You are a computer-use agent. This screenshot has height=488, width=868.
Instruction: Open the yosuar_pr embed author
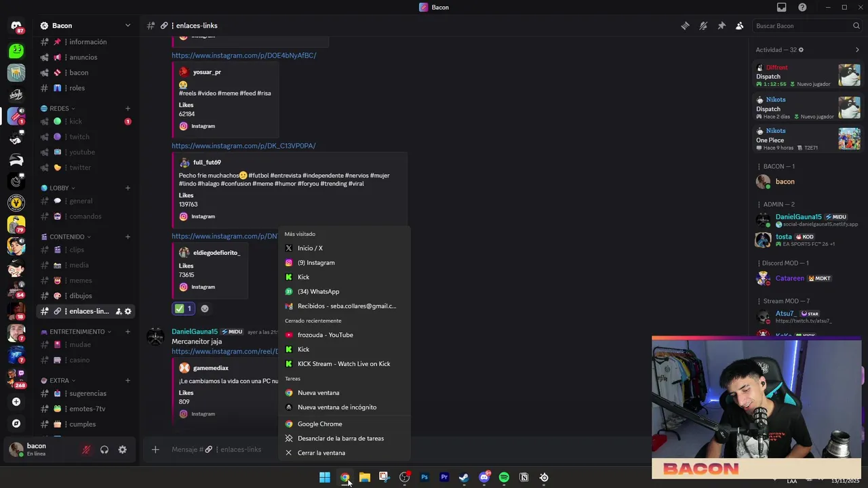207,72
